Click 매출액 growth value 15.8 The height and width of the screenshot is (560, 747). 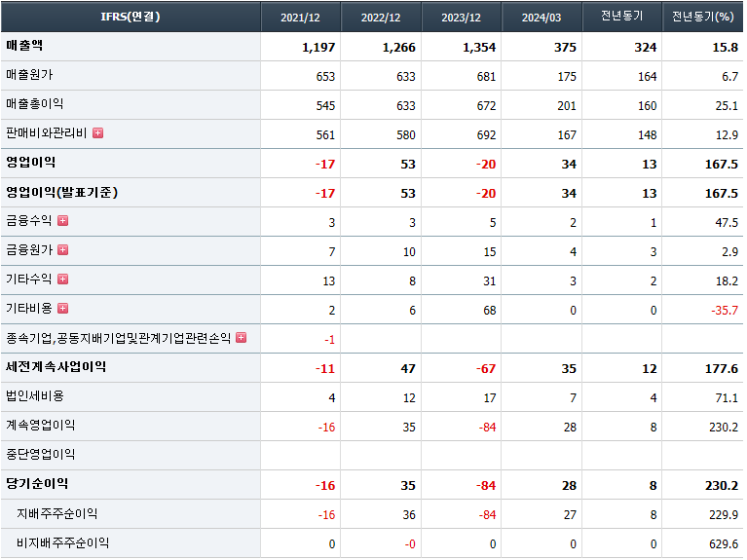click(x=725, y=47)
